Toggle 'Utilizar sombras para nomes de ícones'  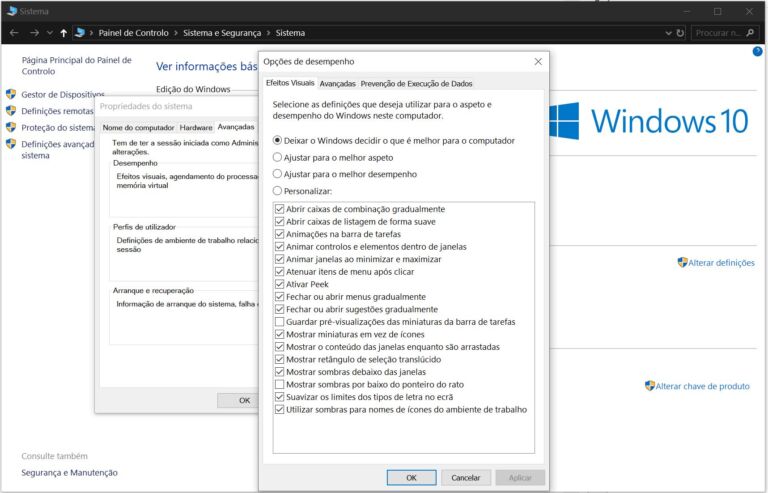coord(279,409)
